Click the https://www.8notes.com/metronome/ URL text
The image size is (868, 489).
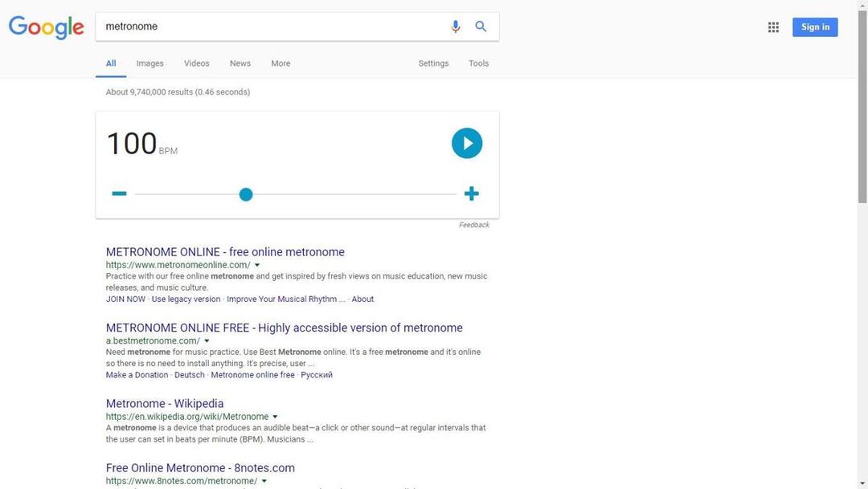[182, 481]
